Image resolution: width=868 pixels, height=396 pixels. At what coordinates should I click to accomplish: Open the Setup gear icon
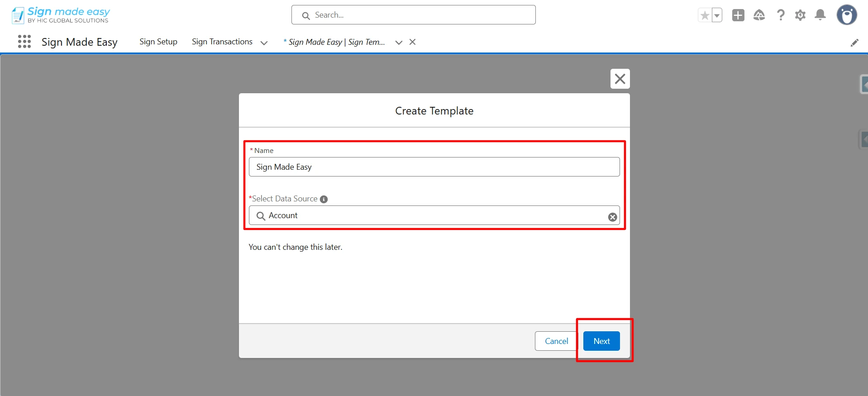pos(800,15)
